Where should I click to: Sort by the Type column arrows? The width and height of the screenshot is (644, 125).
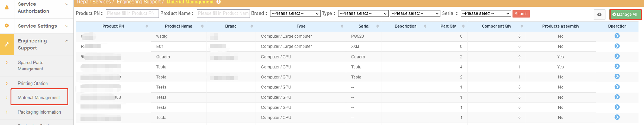342,26
